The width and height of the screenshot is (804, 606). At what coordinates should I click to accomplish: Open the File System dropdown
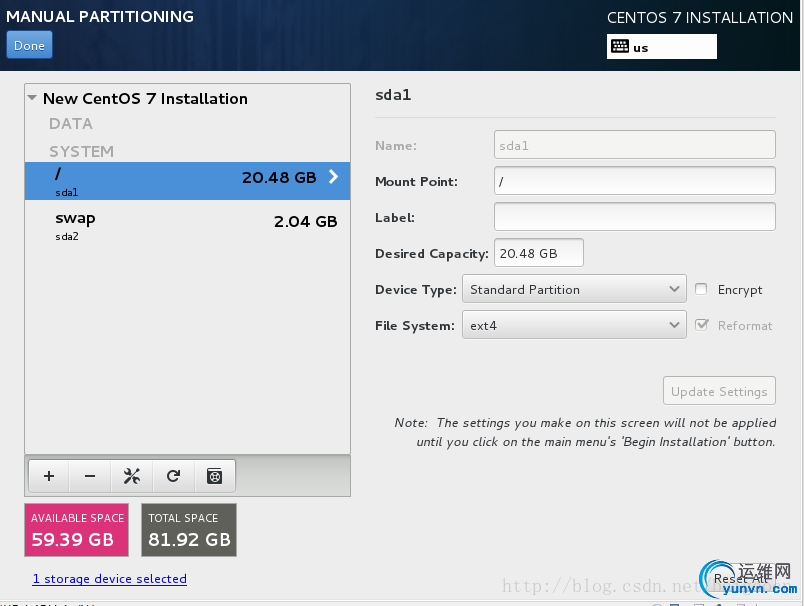(574, 325)
